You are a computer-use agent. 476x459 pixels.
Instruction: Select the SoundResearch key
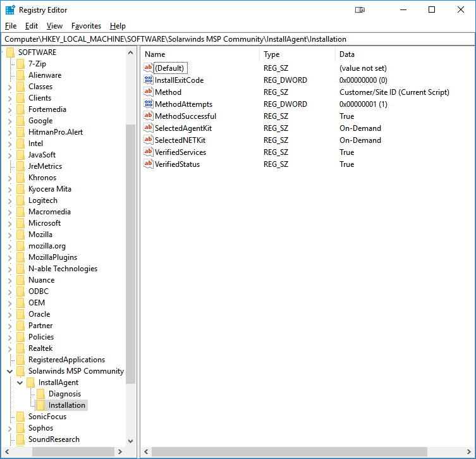[54, 439]
